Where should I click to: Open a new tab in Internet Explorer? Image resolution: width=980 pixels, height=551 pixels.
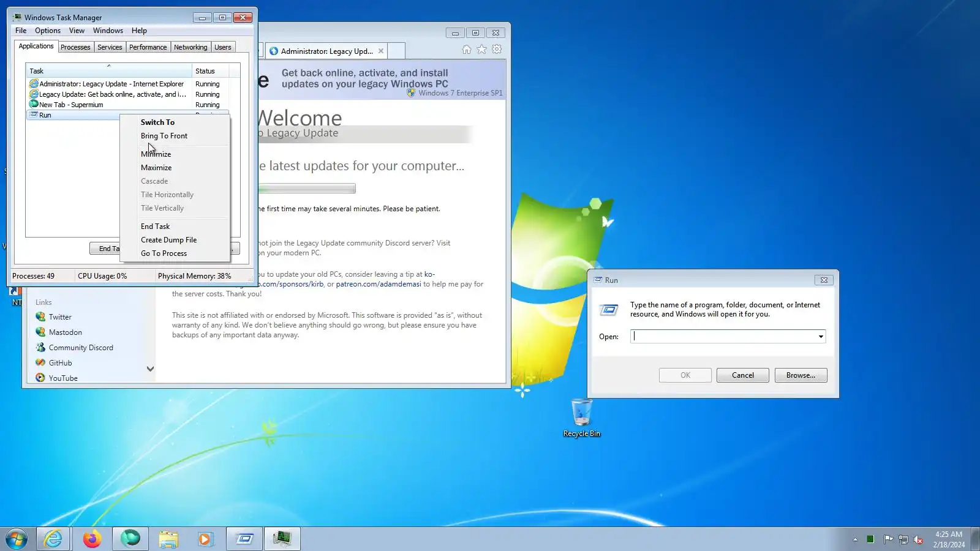click(396, 51)
